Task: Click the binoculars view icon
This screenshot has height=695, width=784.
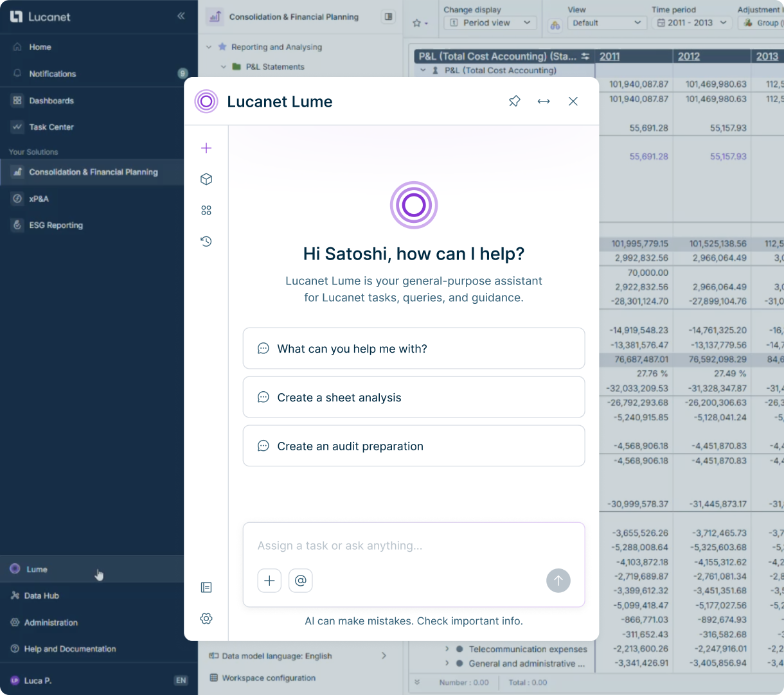Action: (x=555, y=26)
